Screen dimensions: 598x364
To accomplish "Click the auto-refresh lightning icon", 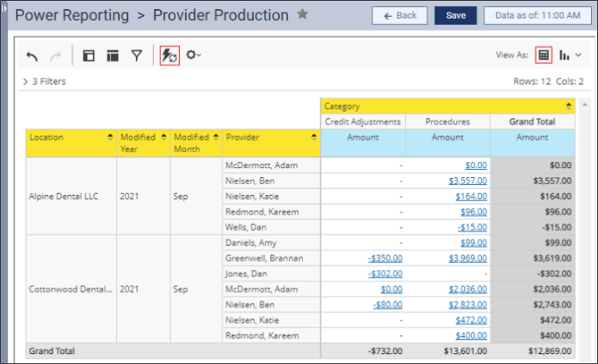I will (x=169, y=56).
